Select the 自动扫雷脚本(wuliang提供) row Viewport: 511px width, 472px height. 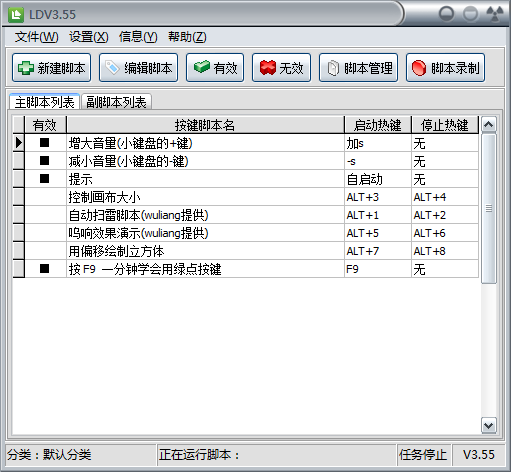click(245, 215)
